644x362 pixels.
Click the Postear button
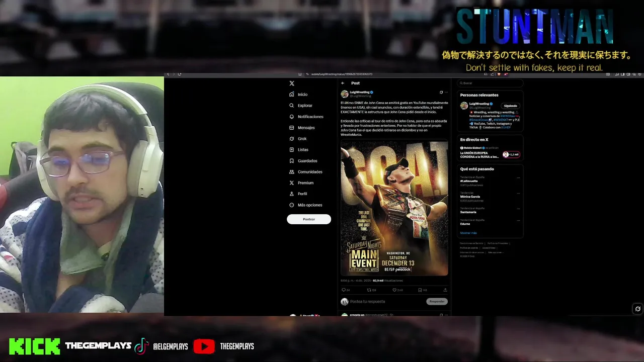click(309, 219)
